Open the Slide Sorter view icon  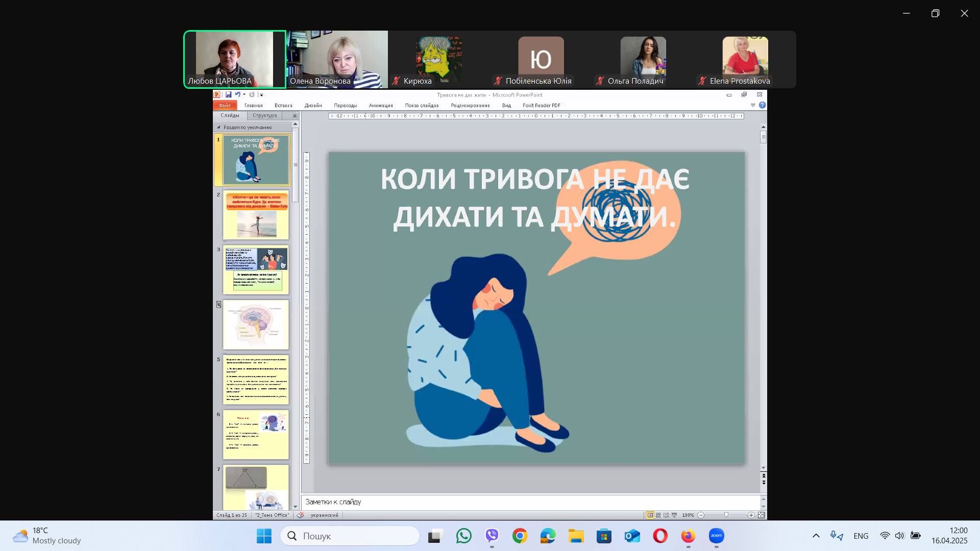(x=658, y=515)
